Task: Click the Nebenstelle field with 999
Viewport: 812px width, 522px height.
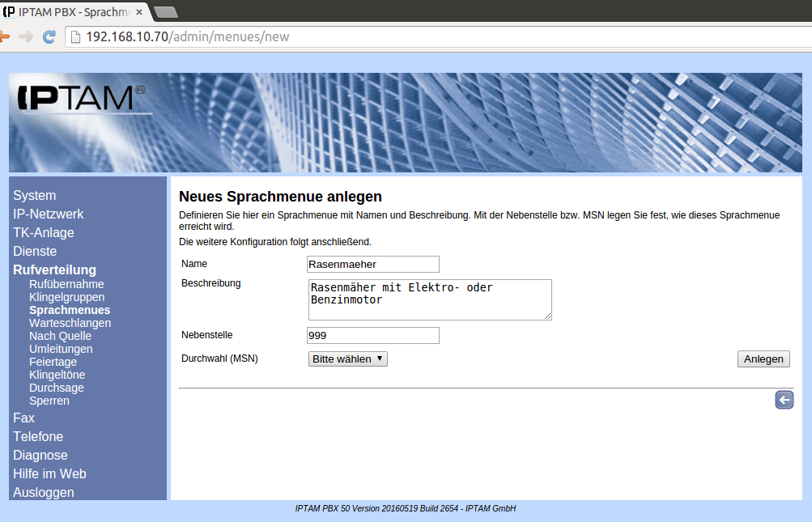Action: point(372,335)
